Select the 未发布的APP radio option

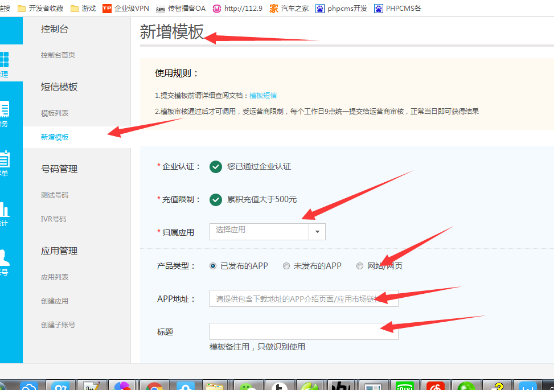coord(286,266)
